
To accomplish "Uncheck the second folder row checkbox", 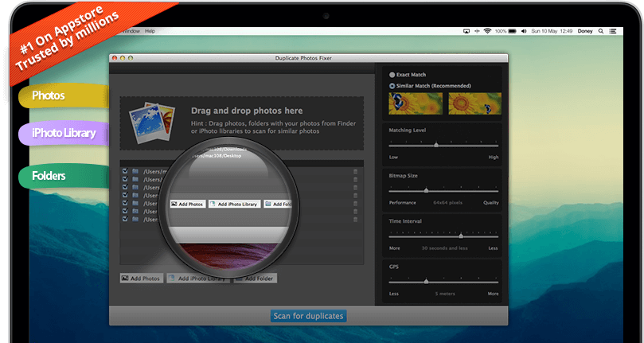I will click(125, 179).
